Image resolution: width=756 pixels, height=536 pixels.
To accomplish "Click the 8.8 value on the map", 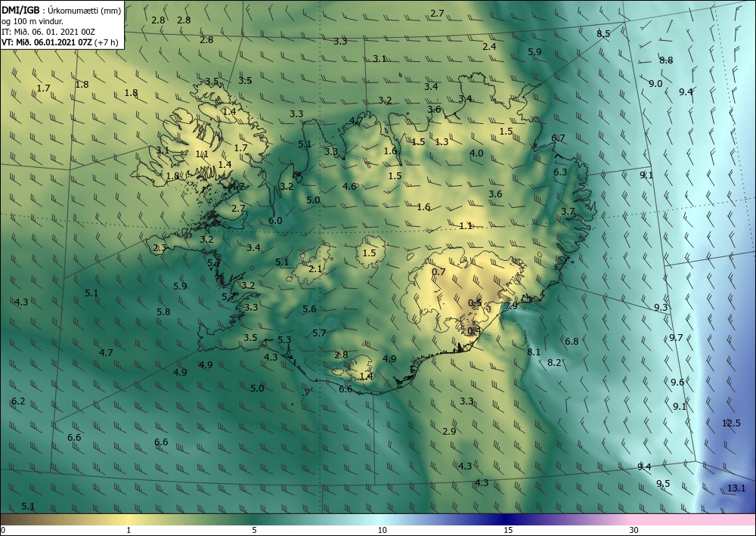I will (666, 60).
